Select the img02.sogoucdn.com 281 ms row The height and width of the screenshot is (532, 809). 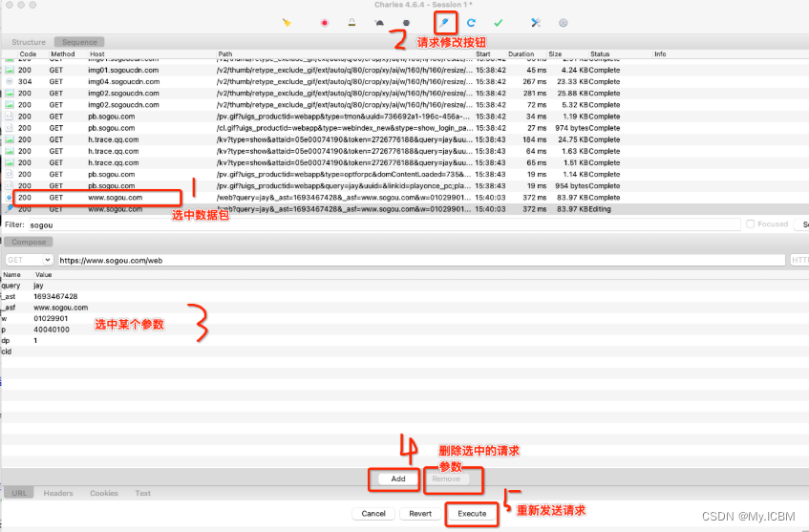coord(405,94)
